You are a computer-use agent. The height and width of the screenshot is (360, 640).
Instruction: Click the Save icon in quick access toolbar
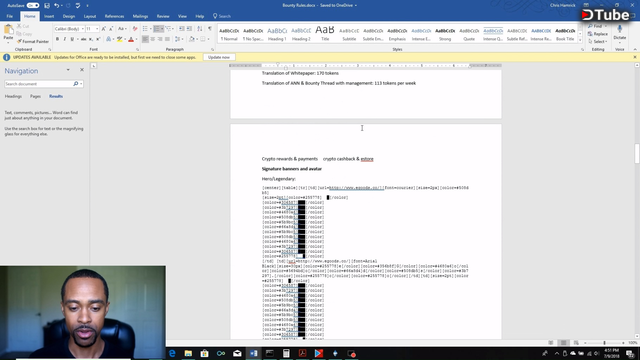47,5
